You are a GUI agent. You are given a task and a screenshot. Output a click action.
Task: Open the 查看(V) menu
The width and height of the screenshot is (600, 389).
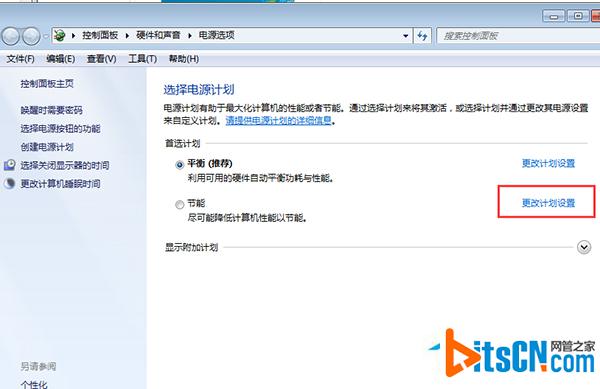(x=101, y=59)
